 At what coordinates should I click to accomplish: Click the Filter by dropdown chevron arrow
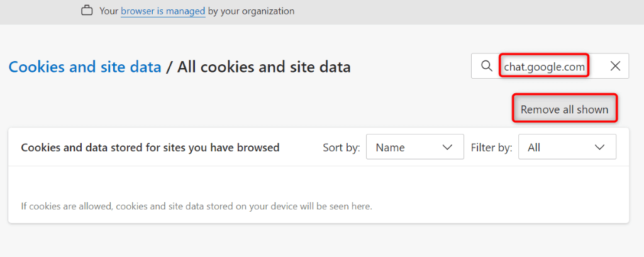[600, 147]
